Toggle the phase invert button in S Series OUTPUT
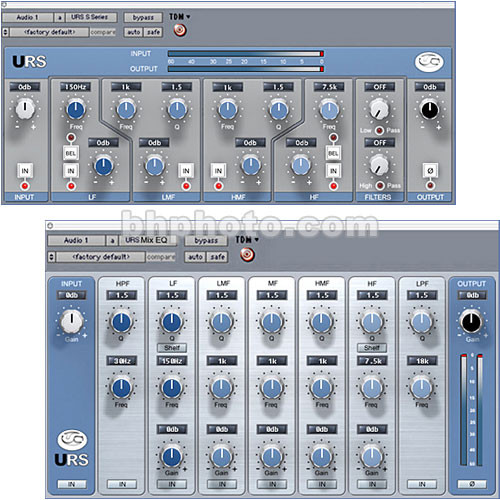Screen dimensions: 500x500 tap(430, 171)
